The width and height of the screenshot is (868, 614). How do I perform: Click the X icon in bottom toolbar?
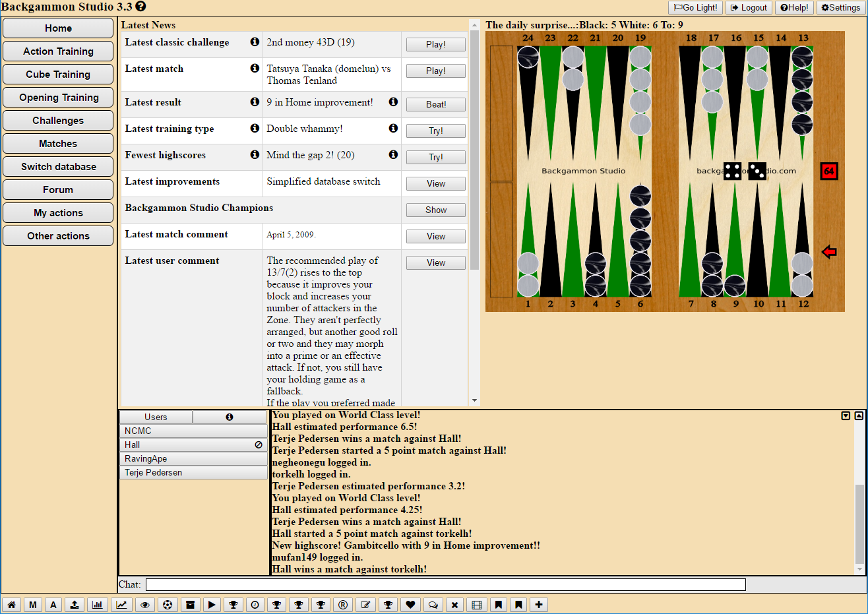[x=454, y=604]
